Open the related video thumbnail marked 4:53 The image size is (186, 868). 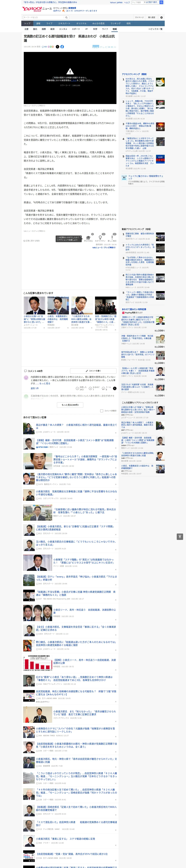point(106,305)
